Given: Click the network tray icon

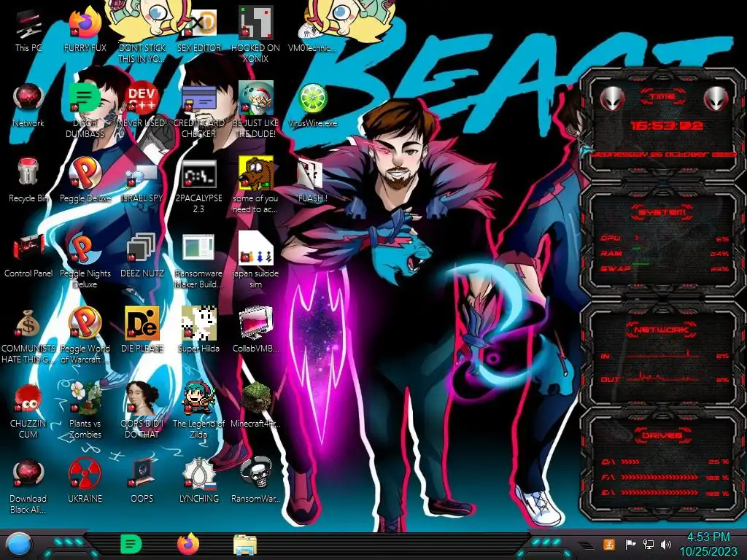Looking at the screenshot, I should coord(649,544).
